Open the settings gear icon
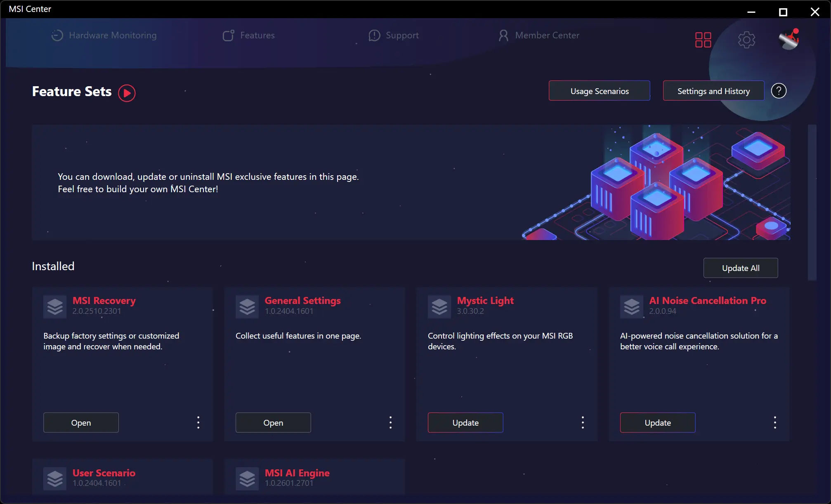Image resolution: width=831 pixels, height=504 pixels. tap(746, 40)
